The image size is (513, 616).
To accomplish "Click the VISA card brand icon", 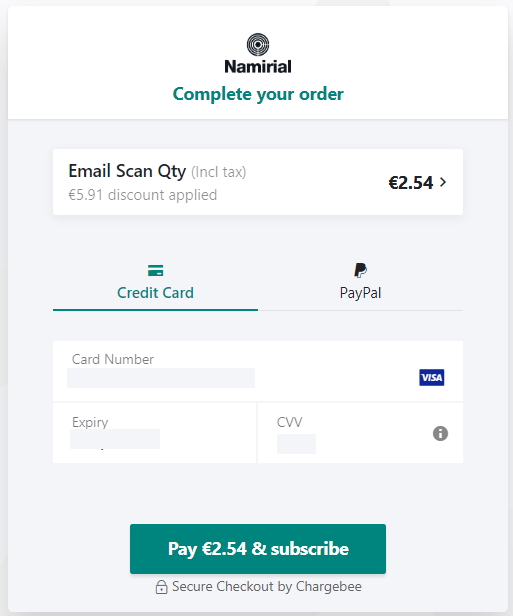I will [431, 378].
